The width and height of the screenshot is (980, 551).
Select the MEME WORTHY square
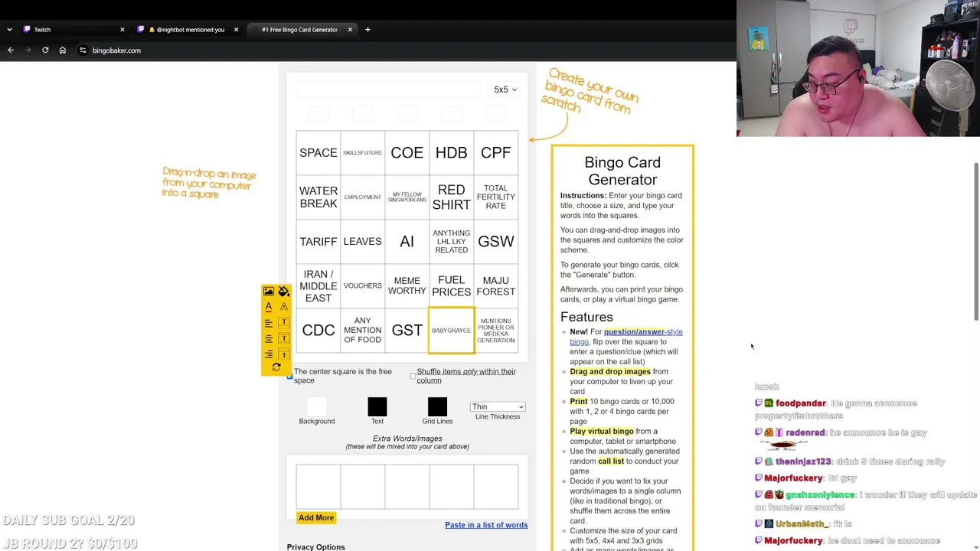coord(407,286)
